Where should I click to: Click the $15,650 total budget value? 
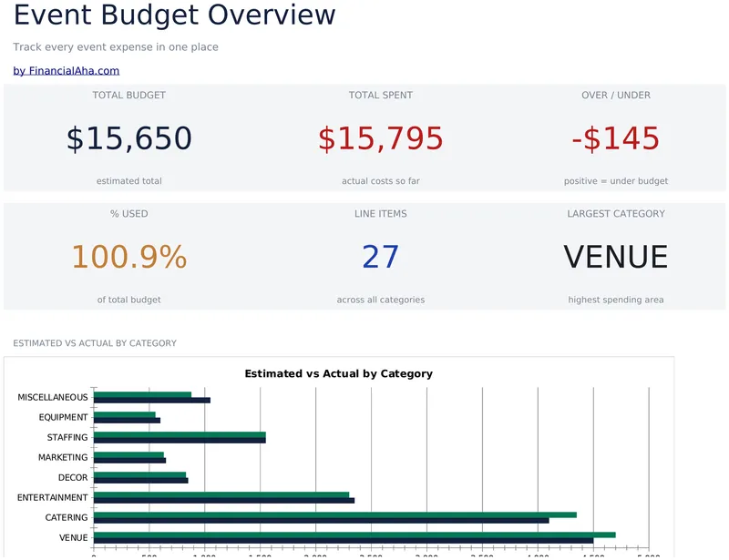129,138
